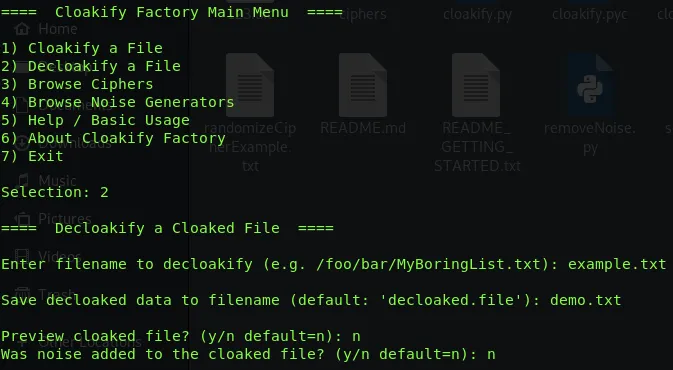Click terminal line '6) About Cloakify Factory'
Screen dimensions: 673x370
[113, 138]
